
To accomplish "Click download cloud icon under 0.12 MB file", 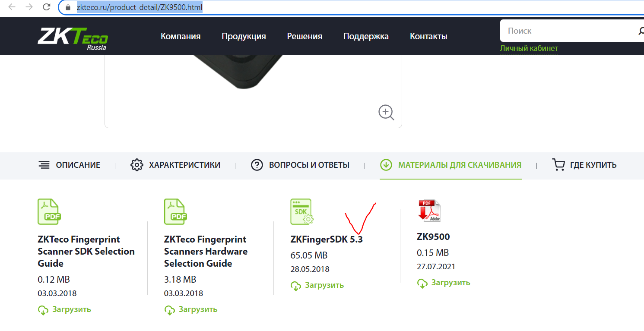I will pos(43,310).
